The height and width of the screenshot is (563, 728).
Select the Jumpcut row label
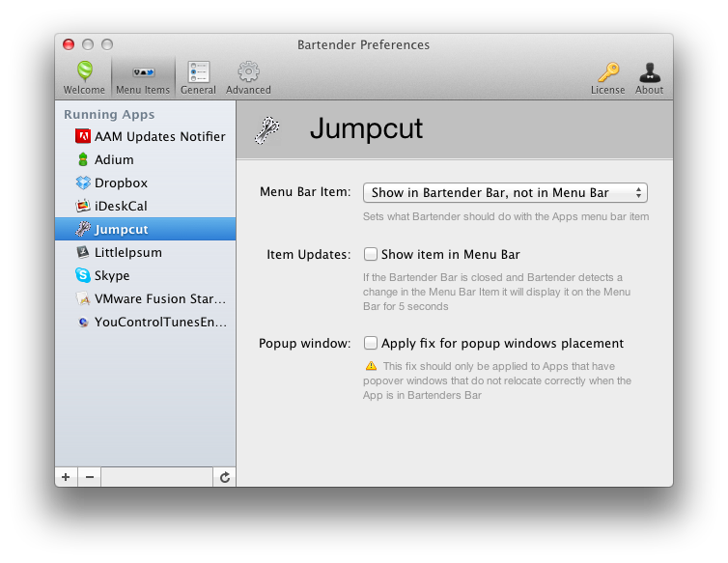coord(122,230)
